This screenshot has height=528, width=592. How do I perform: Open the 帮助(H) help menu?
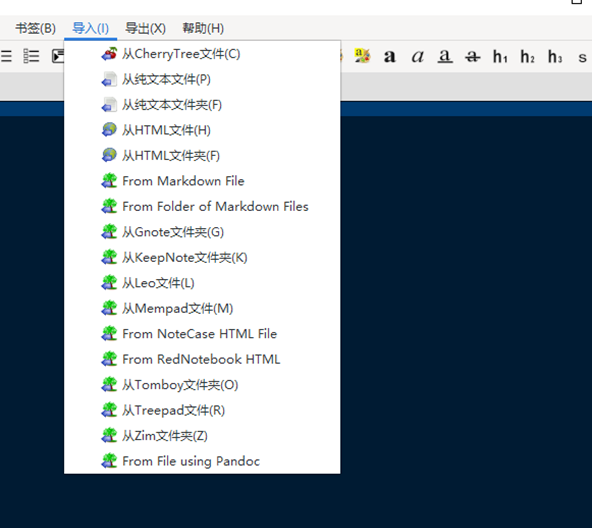pos(203,28)
